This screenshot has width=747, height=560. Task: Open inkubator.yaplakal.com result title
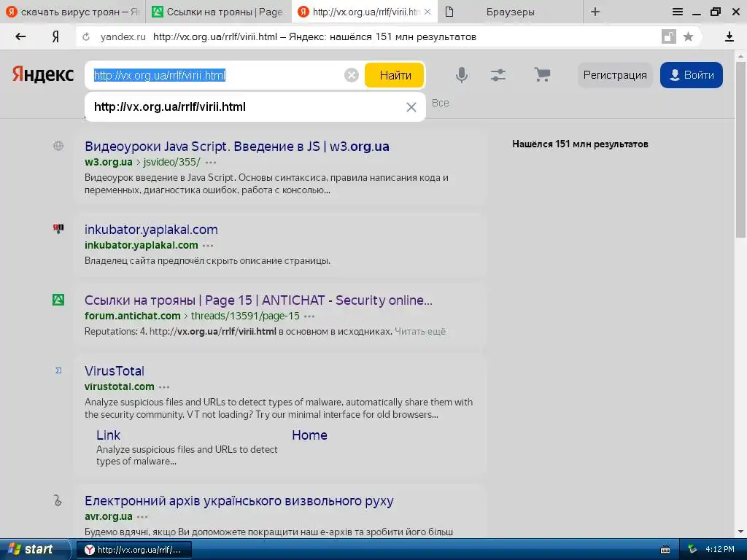[151, 230]
